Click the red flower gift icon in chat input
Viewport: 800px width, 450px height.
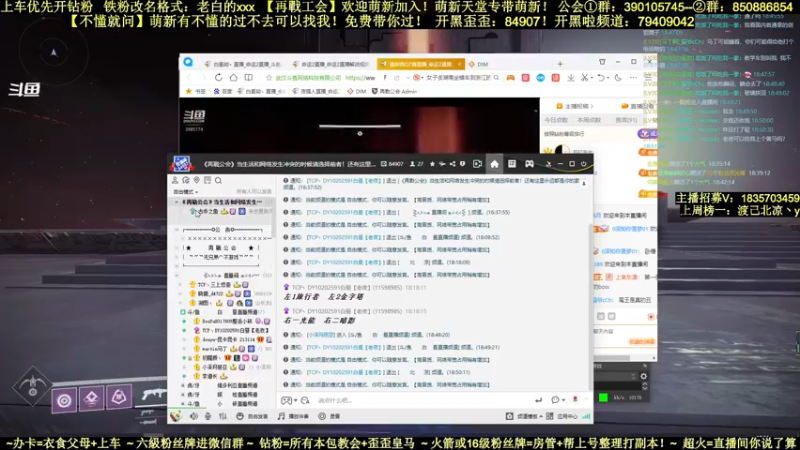click(x=575, y=399)
